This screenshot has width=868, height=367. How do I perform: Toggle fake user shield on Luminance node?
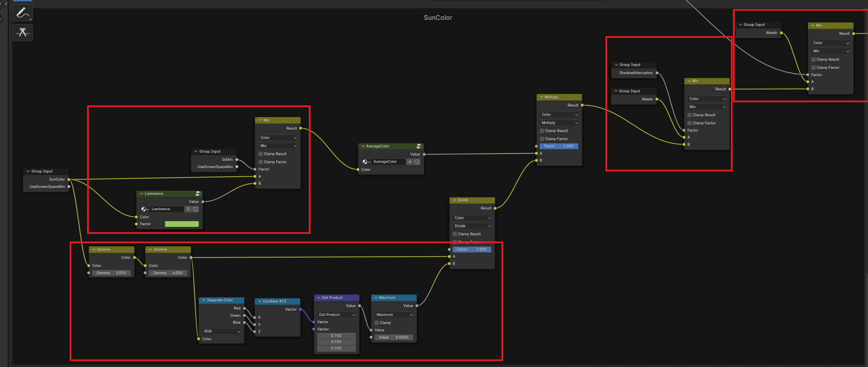coord(196,209)
